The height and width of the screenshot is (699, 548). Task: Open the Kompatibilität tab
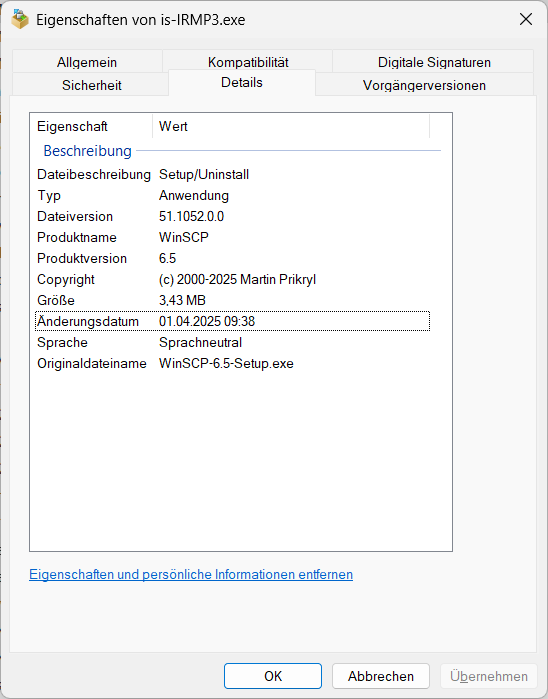click(248, 62)
